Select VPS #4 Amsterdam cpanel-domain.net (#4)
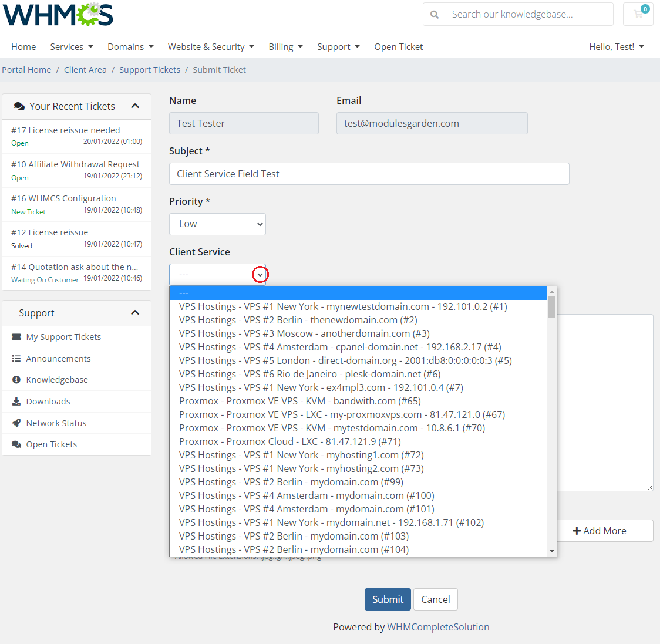The width and height of the screenshot is (660, 644). [358, 347]
